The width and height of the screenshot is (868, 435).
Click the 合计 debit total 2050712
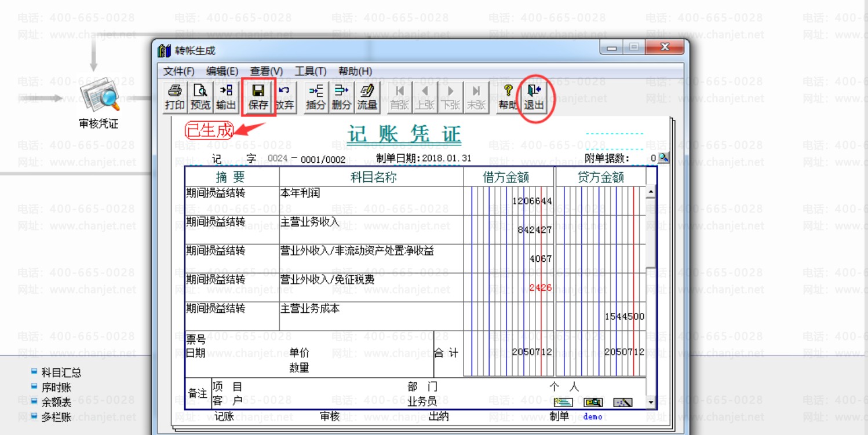532,352
